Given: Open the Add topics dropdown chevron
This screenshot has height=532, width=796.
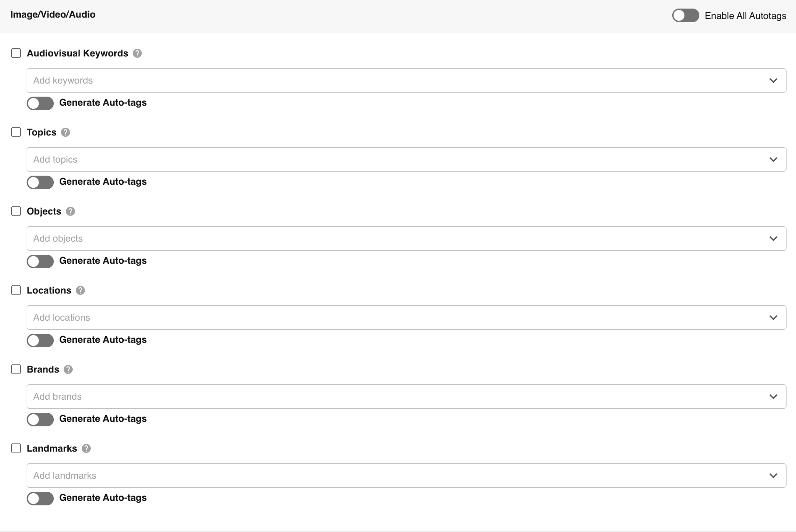Looking at the screenshot, I should pos(773,159).
